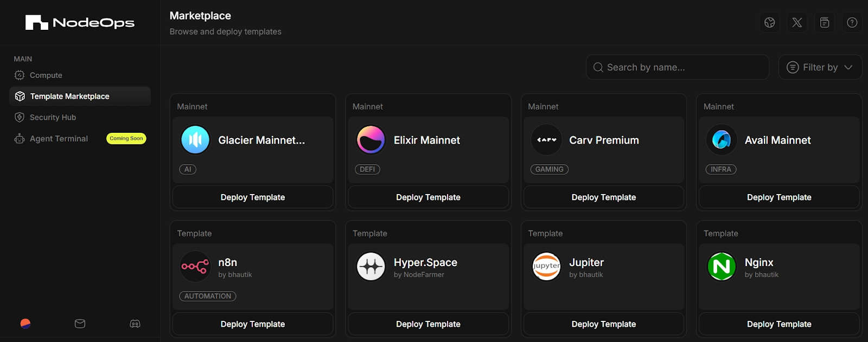The height and width of the screenshot is (342, 868).
Task: Click the Jupiter logo icon
Action: point(546,267)
